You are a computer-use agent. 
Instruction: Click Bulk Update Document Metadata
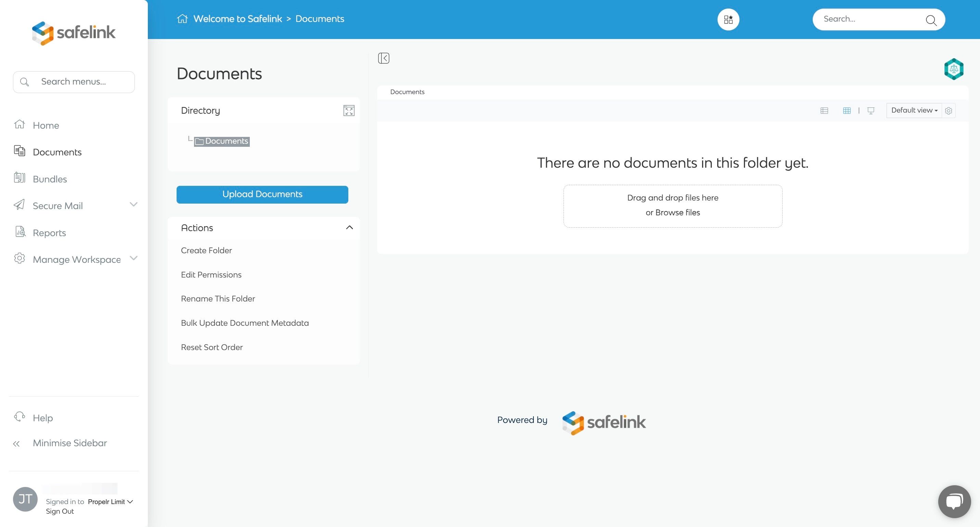(245, 323)
